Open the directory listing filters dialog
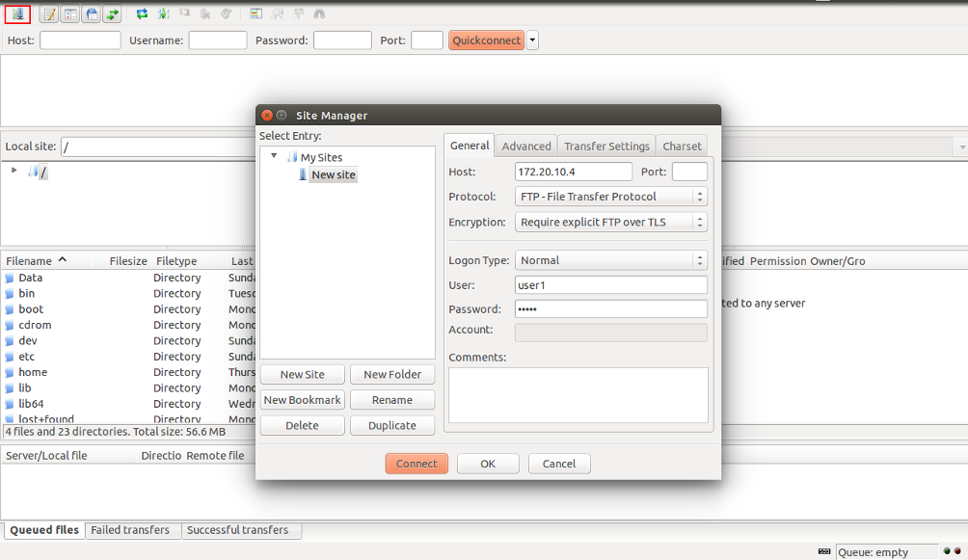This screenshot has height=560, width=968. coord(256,13)
